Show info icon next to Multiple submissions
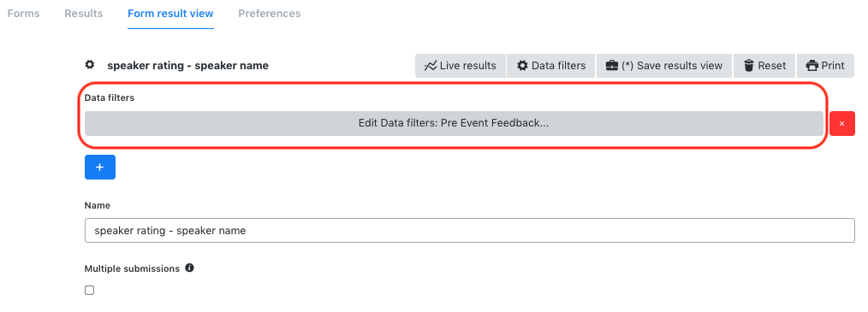The height and width of the screenshot is (312, 868). 189,268
